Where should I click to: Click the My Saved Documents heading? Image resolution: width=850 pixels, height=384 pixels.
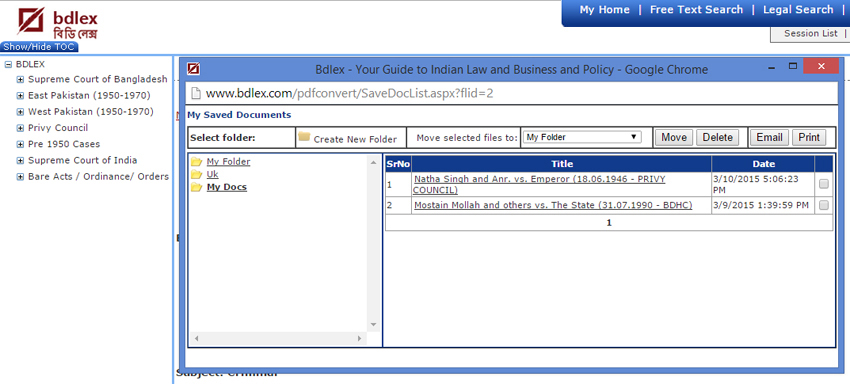(239, 115)
